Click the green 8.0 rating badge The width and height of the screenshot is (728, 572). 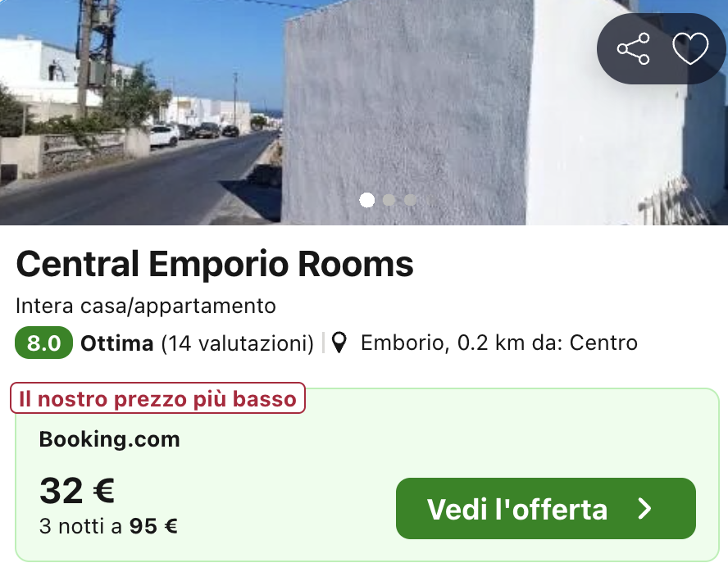click(43, 343)
